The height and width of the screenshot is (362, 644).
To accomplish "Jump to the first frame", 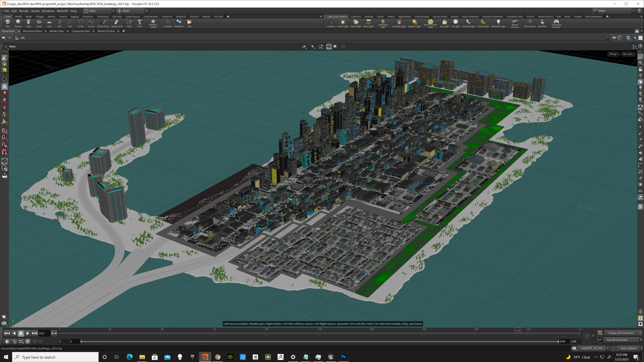I will pyautogui.click(x=7, y=333).
